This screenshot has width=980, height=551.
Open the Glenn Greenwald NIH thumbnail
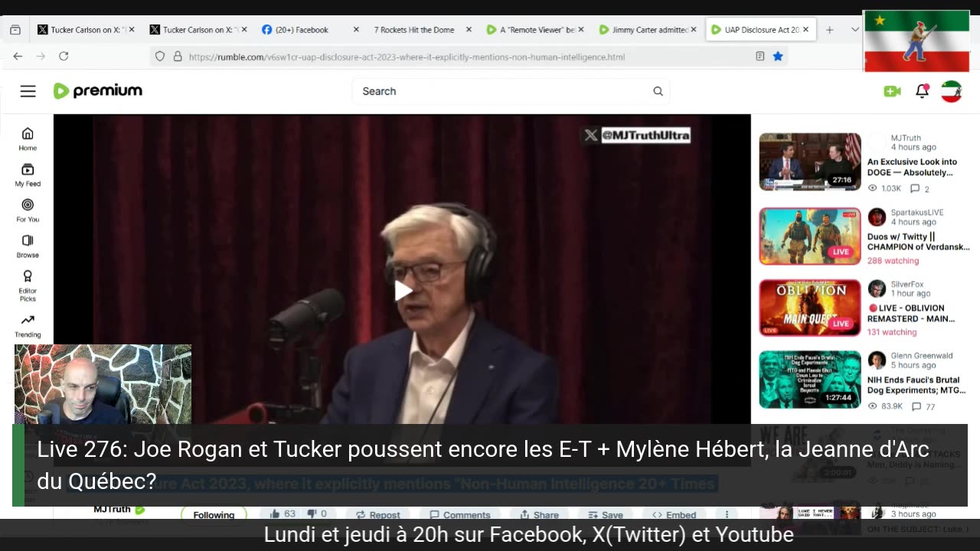click(x=810, y=380)
